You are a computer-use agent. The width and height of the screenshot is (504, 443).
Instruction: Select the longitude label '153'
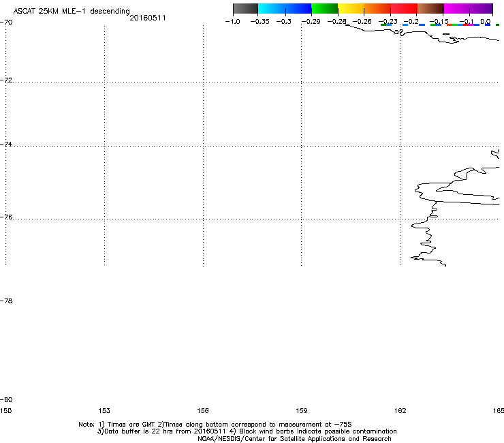[104, 411]
